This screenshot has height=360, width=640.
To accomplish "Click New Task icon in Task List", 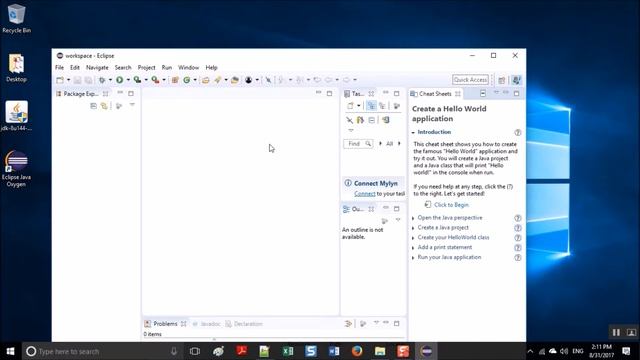I will coord(350,106).
